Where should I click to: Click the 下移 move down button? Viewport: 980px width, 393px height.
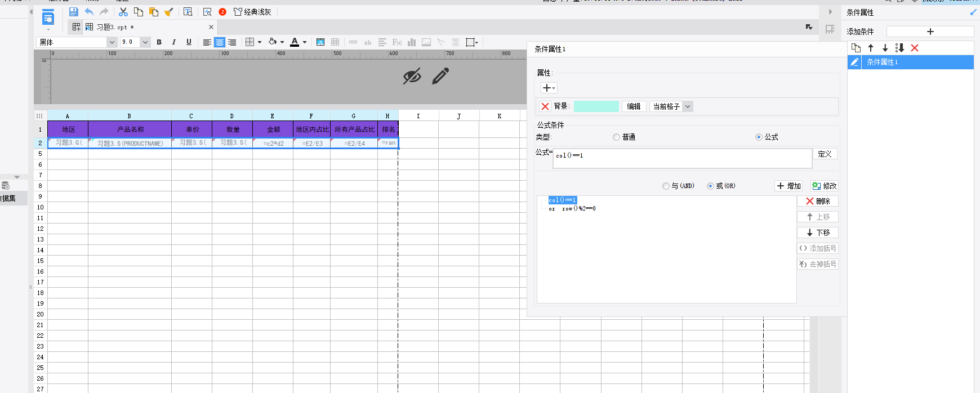point(818,233)
